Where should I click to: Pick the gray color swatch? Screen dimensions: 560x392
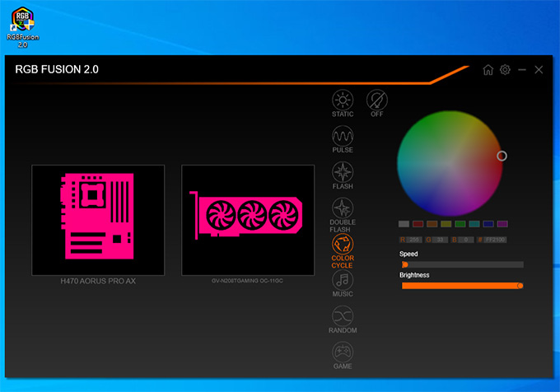point(404,224)
